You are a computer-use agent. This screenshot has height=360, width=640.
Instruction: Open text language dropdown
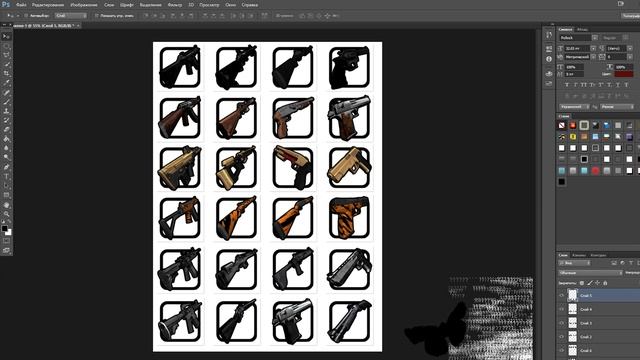coord(574,107)
